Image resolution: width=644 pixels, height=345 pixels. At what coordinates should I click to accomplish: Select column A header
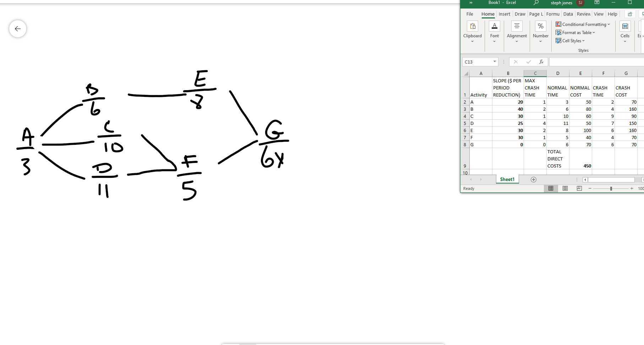[481, 73]
